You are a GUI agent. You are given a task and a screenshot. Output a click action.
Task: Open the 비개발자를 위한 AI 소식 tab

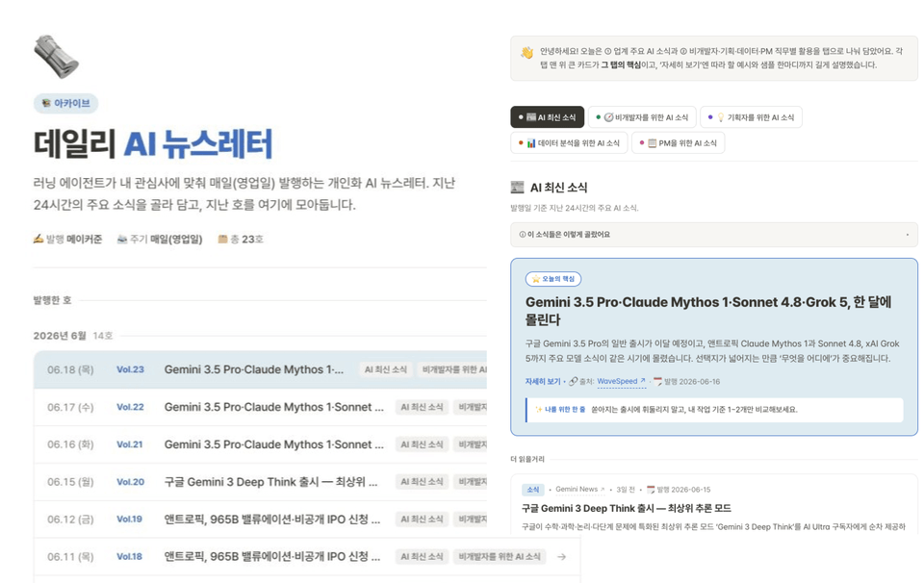642,117
